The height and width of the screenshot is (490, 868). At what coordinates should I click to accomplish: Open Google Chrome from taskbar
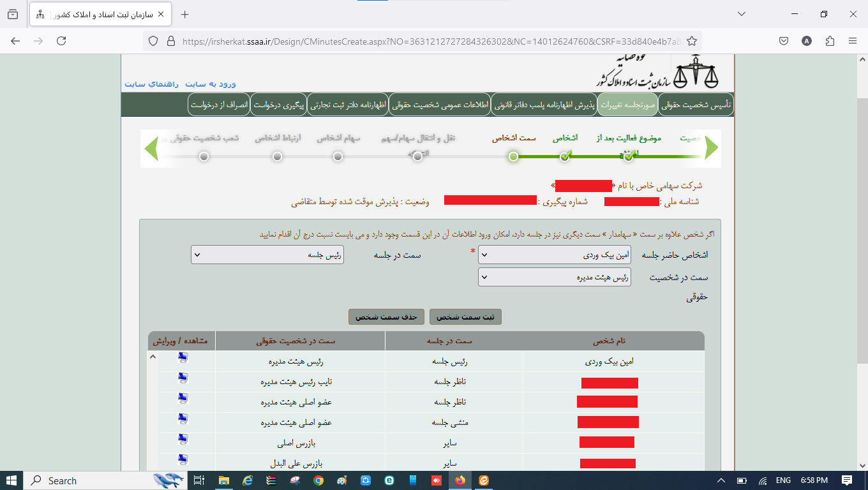pyautogui.click(x=318, y=480)
